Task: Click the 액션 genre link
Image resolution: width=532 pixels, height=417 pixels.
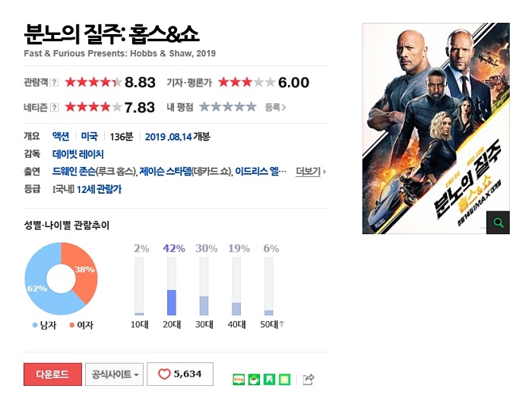Action: point(61,137)
